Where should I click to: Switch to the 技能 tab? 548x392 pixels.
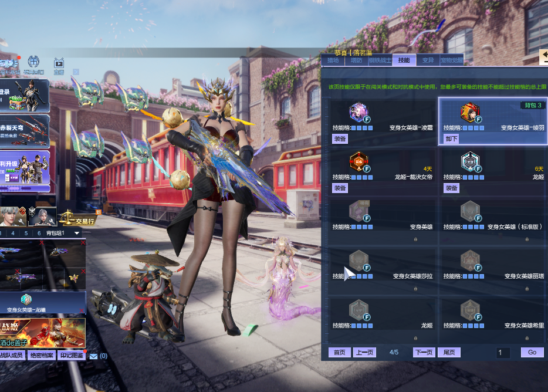click(x=404, y=60)
